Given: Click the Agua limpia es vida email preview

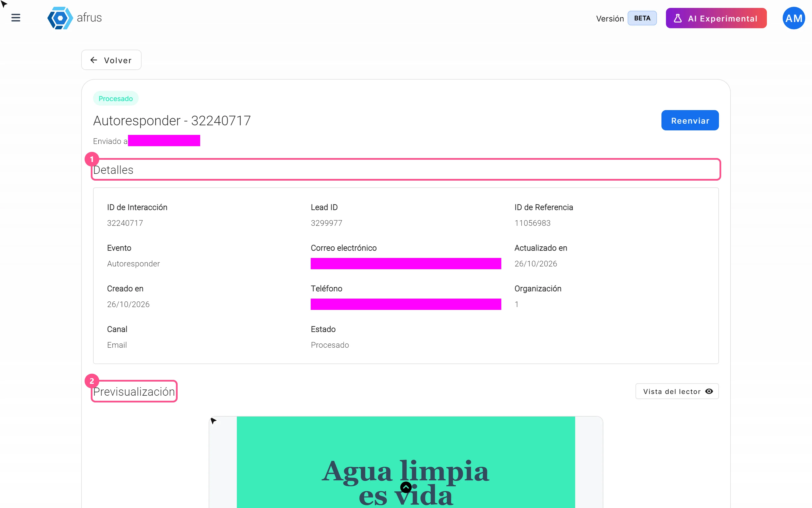Looking at the screenshot, I should pos(406,462).
